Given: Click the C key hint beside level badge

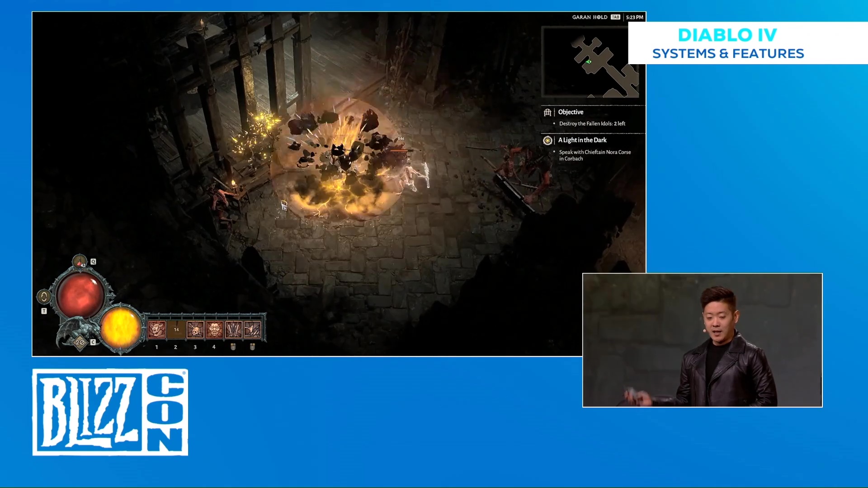Looking at the screenshot, I should pos(93,342).
